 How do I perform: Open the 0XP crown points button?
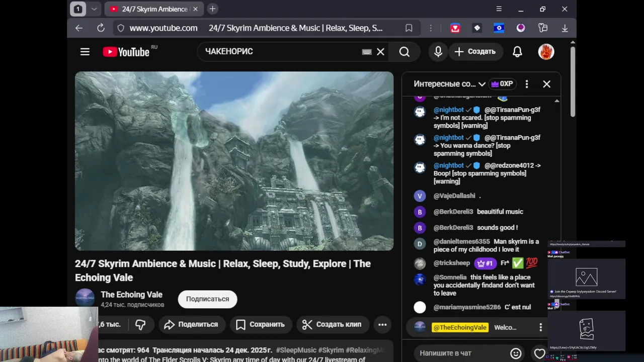click(502, 84)
